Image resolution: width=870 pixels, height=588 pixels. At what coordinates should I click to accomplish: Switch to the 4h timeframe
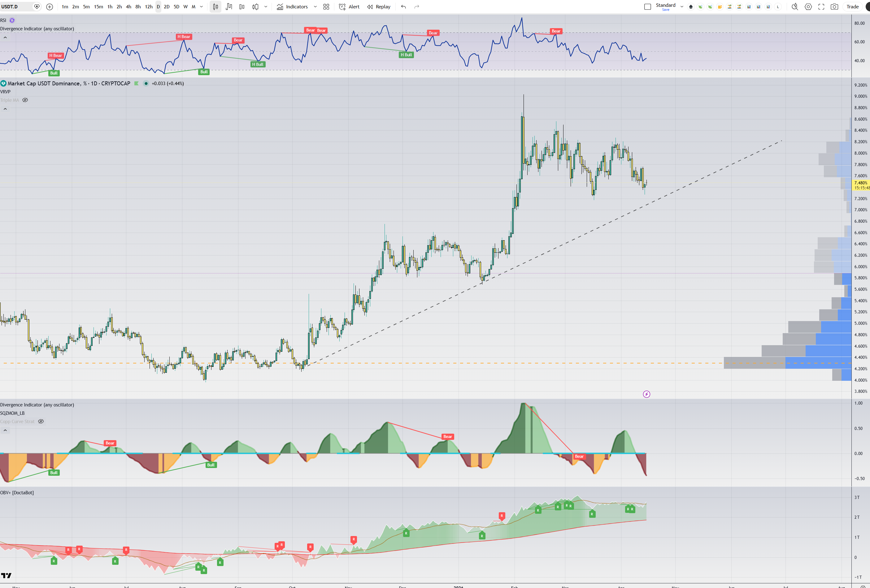click(128, 7)
